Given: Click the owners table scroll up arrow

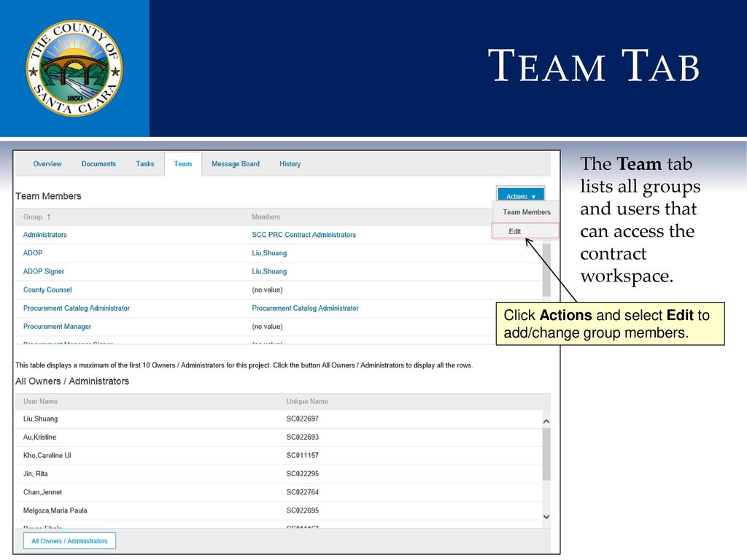Looking at the screenshot, I should tap(546, 421).
